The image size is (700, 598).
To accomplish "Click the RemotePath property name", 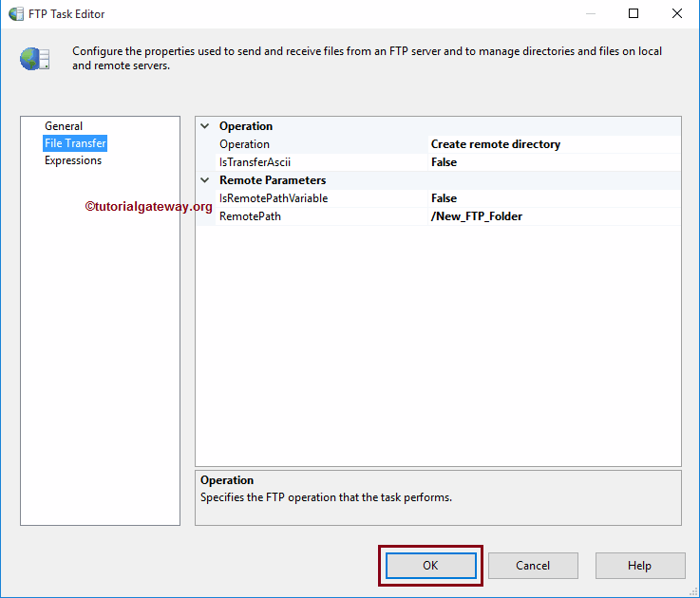I will (x=250, y=216).
